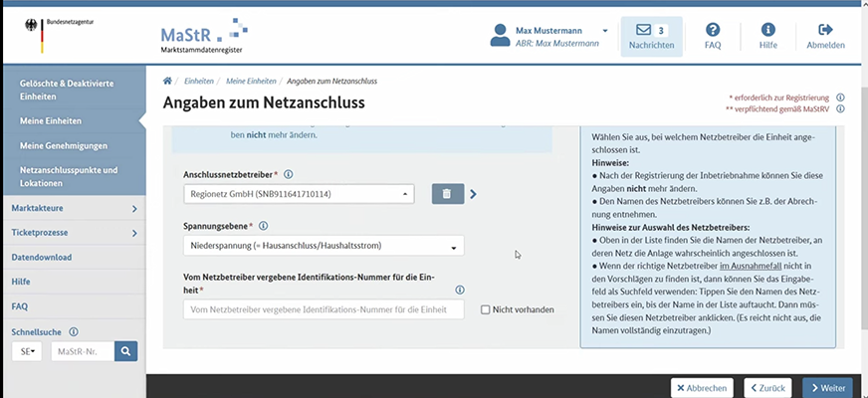Click the home icon in breadcrumb
This screenshot has width=868, height=398.
pyautogui.click(x=167, y=80)
